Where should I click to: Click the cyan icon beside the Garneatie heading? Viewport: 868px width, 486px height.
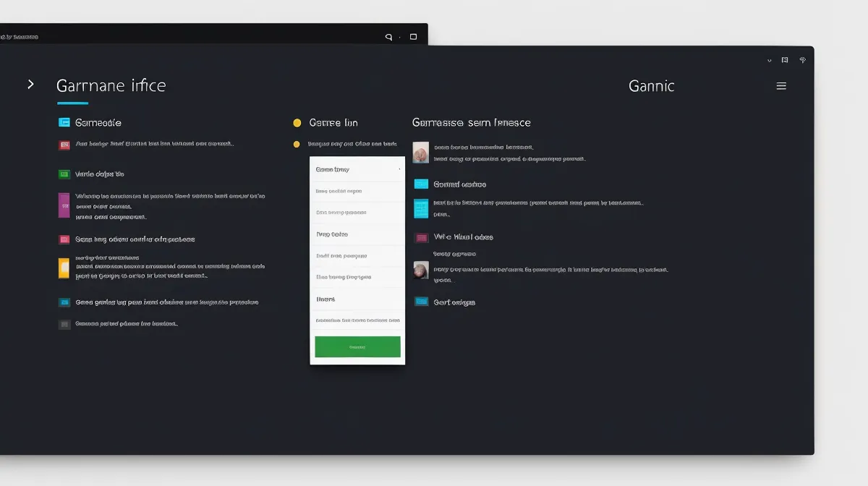coord(64,123)
